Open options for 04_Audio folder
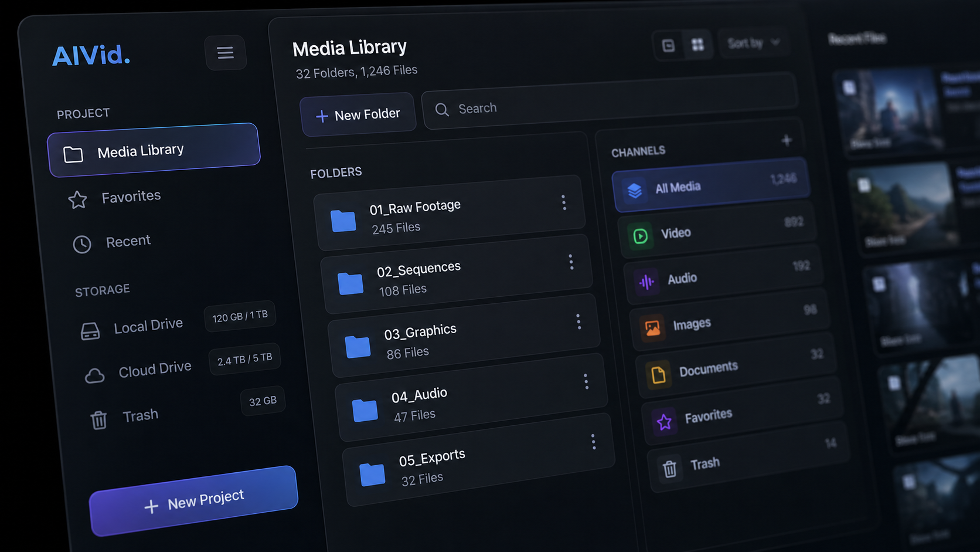This screenshot has width=980, height=552. pyautogui.click(x=586, y=381)
